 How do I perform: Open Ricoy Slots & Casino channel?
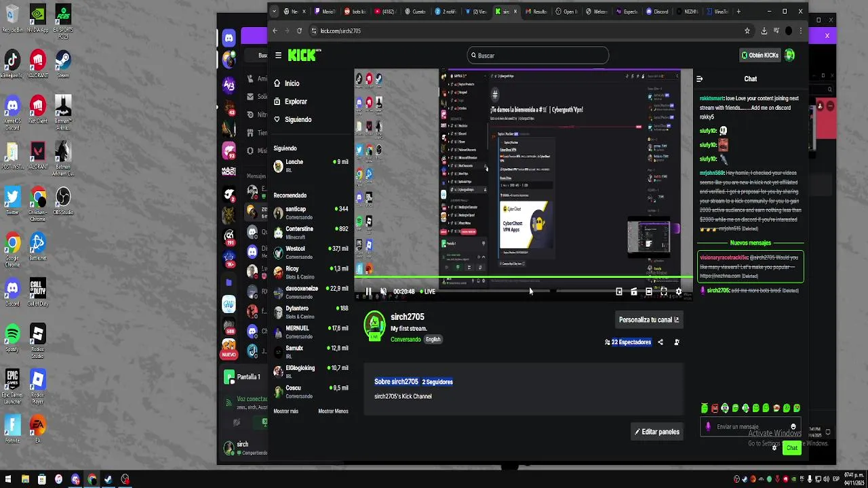pos(311,272)
